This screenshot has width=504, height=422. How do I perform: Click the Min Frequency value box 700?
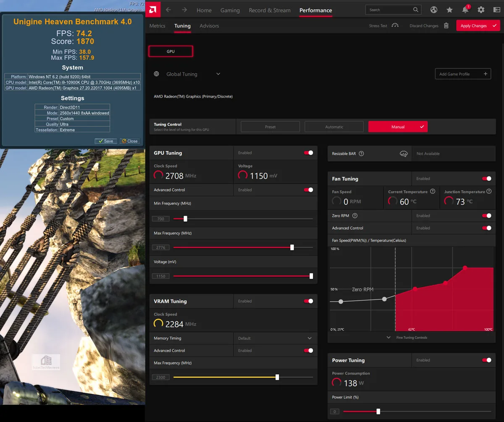(x=161, y=219)
